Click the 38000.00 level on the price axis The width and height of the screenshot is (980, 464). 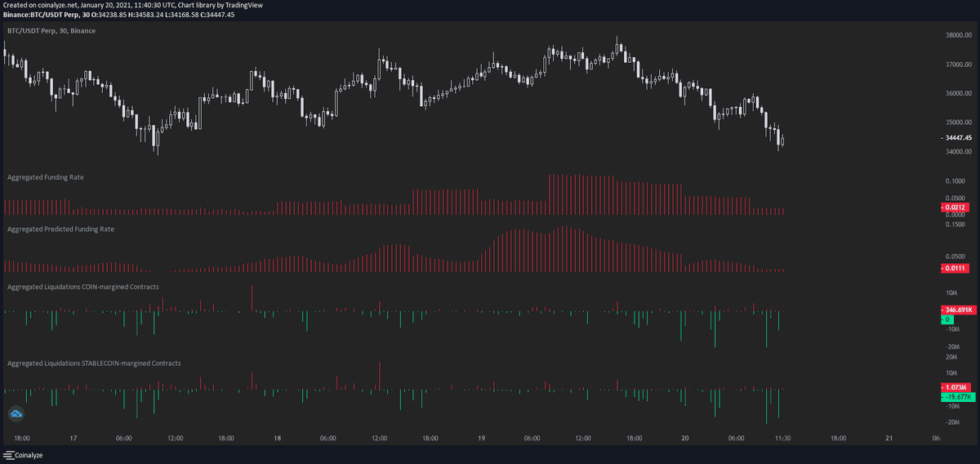[x=957, y=35]
